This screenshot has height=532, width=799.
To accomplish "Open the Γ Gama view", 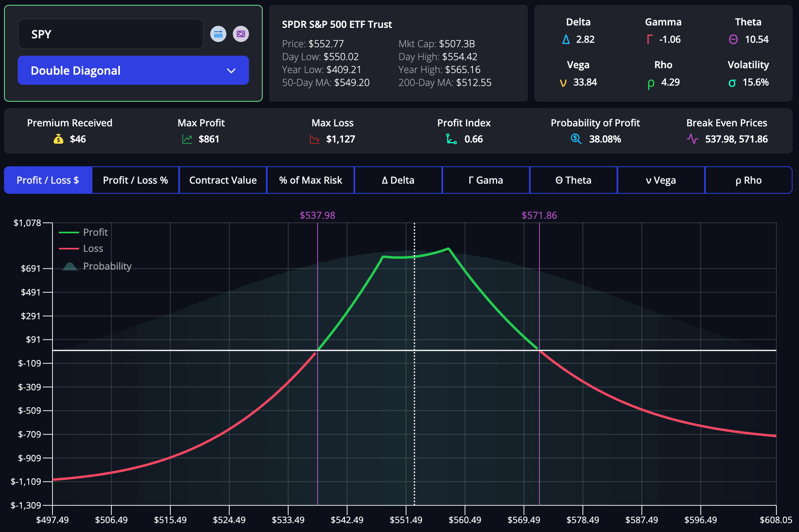I will [485, 180].
